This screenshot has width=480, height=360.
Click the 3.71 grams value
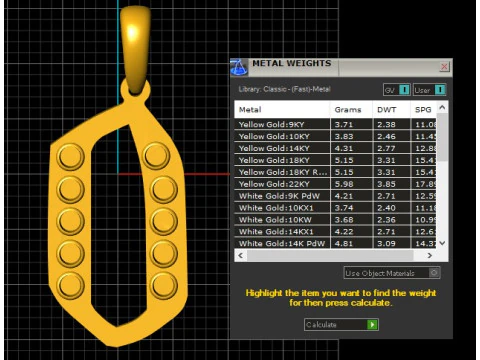point(344,125)
